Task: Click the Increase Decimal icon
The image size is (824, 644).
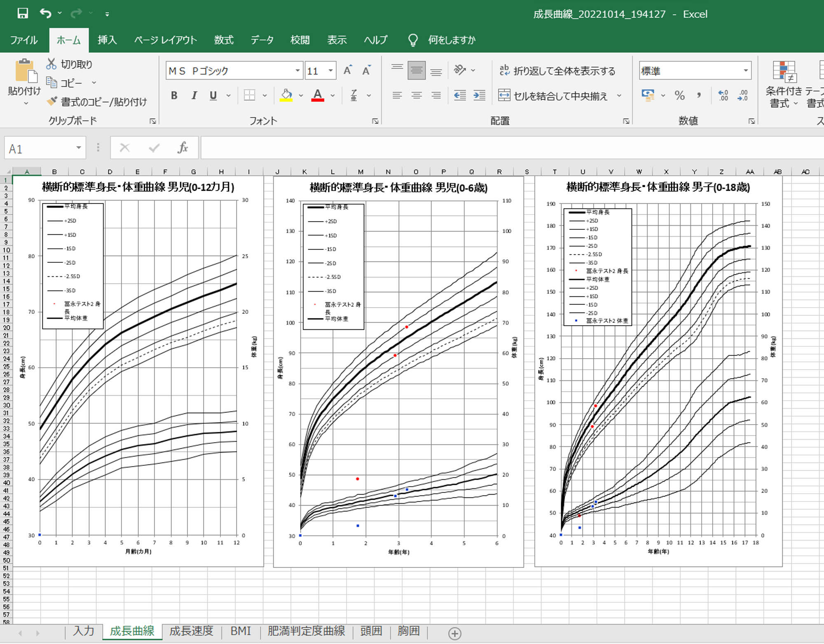Action: point(723,96)
